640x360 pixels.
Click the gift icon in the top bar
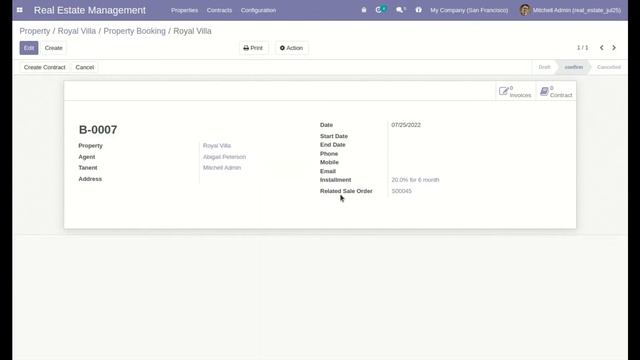coord(418,10)
